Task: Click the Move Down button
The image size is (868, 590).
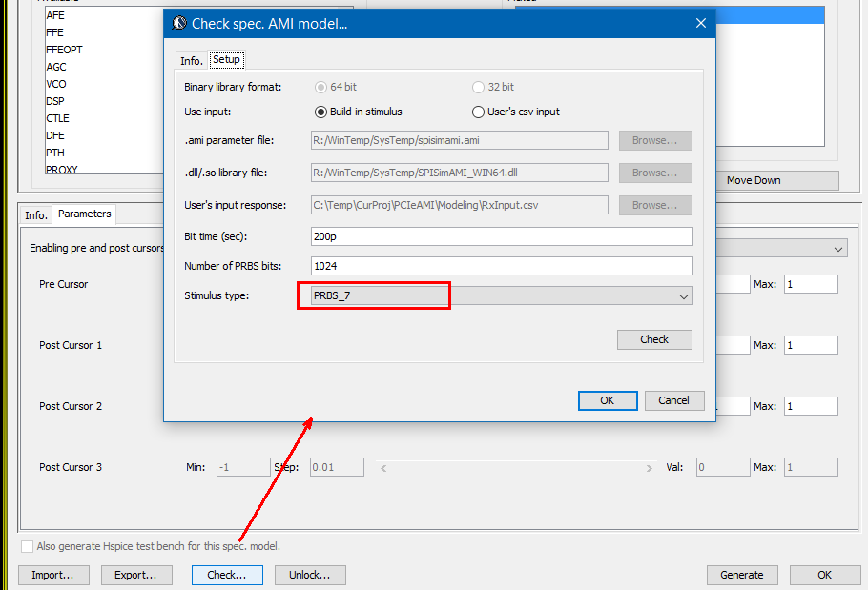Action: coord(754,180)
